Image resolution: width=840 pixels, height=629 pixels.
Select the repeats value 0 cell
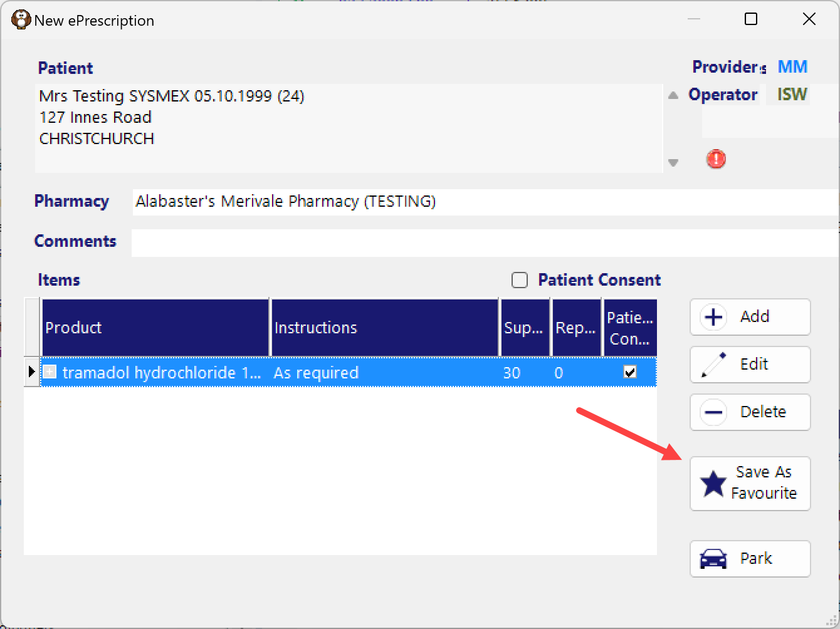tap(577, 373)
